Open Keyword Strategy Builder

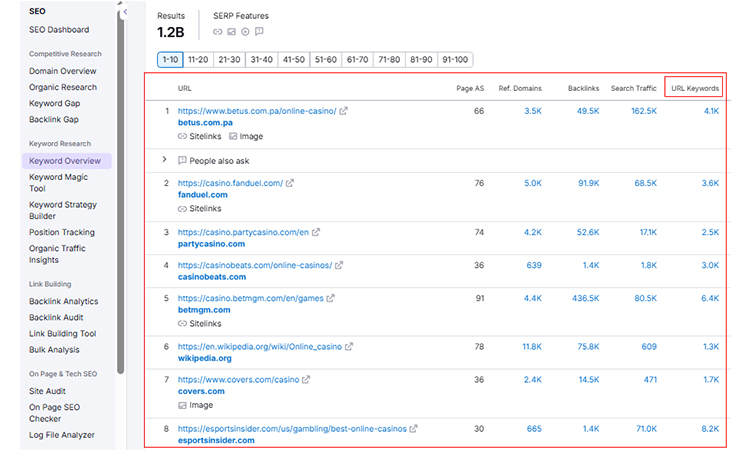click(x=63, y=210)
